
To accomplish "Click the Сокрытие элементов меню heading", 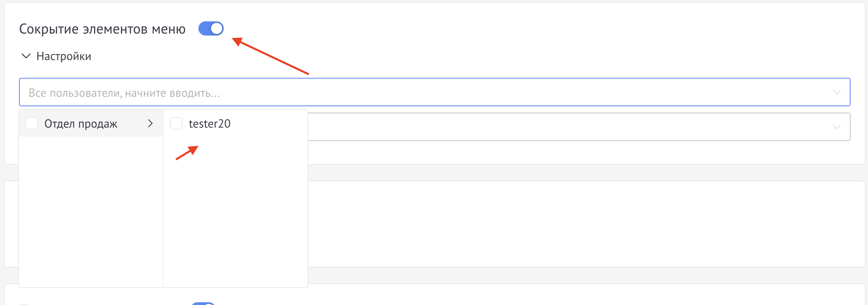I will coord(102,29).
